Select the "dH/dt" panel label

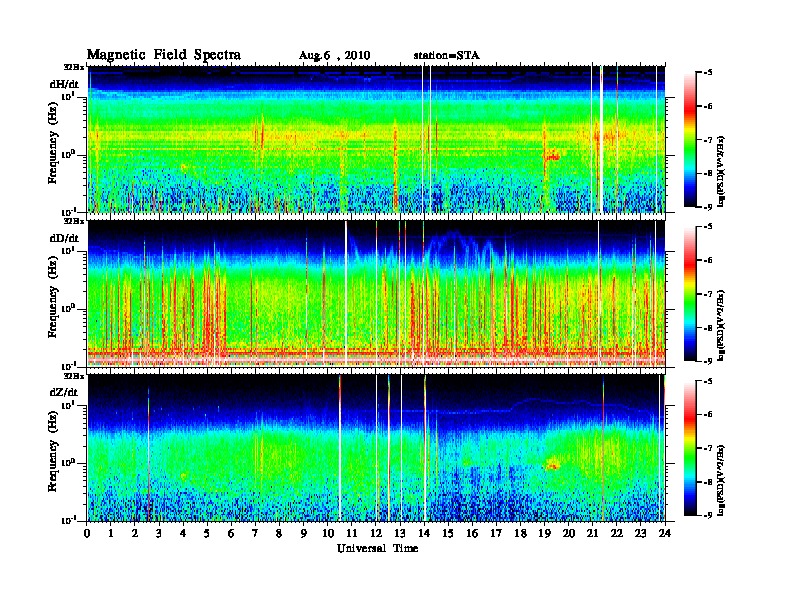pyautogui.click(x=64, y=84)
